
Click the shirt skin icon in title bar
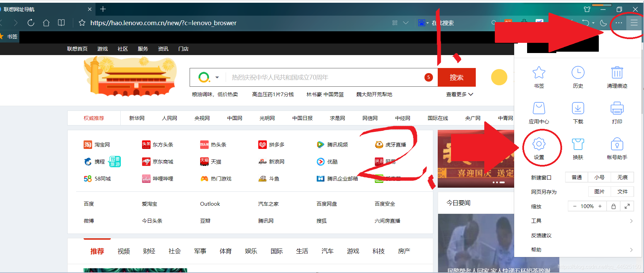(x=587, y=9)
